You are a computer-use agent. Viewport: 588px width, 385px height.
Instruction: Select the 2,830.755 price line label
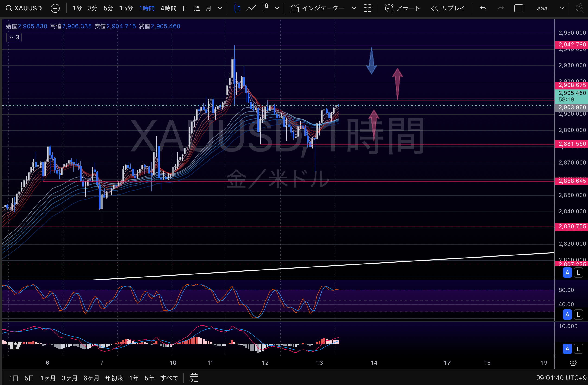pyautogui.click(x=571, y=226)
